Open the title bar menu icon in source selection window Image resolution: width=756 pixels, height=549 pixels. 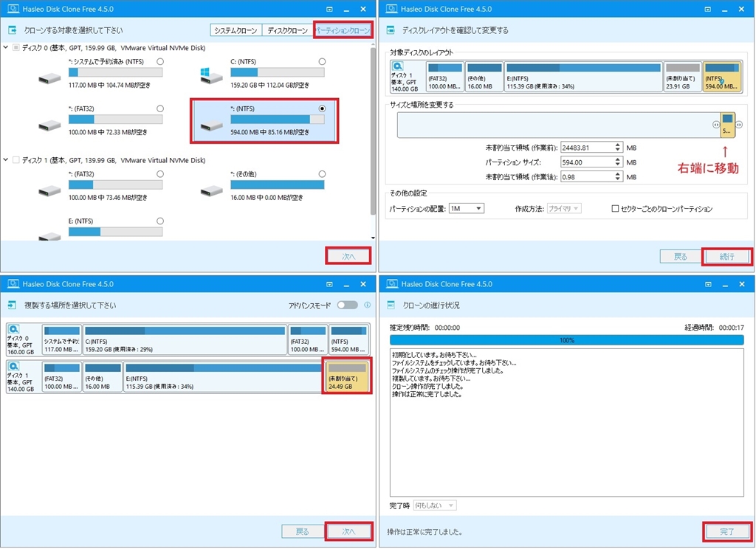pyautogui.click(x=329, y=9)
